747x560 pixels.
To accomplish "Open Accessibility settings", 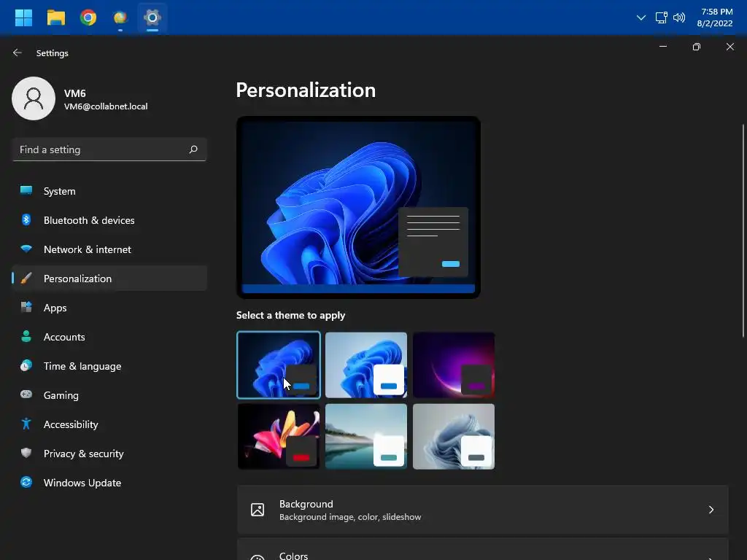I will tap(109, 424).
